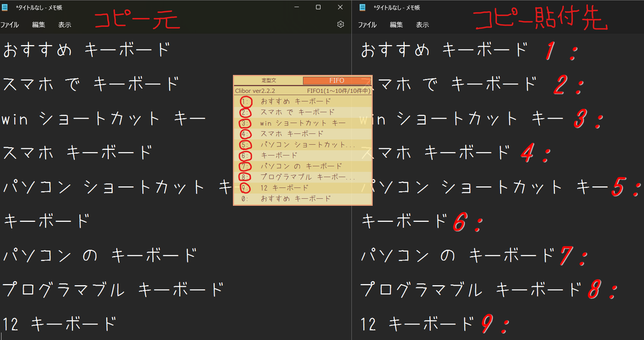Select Clibor entry 4: スマホ キーボード
The image size is (644, 340).
[303, 134]
